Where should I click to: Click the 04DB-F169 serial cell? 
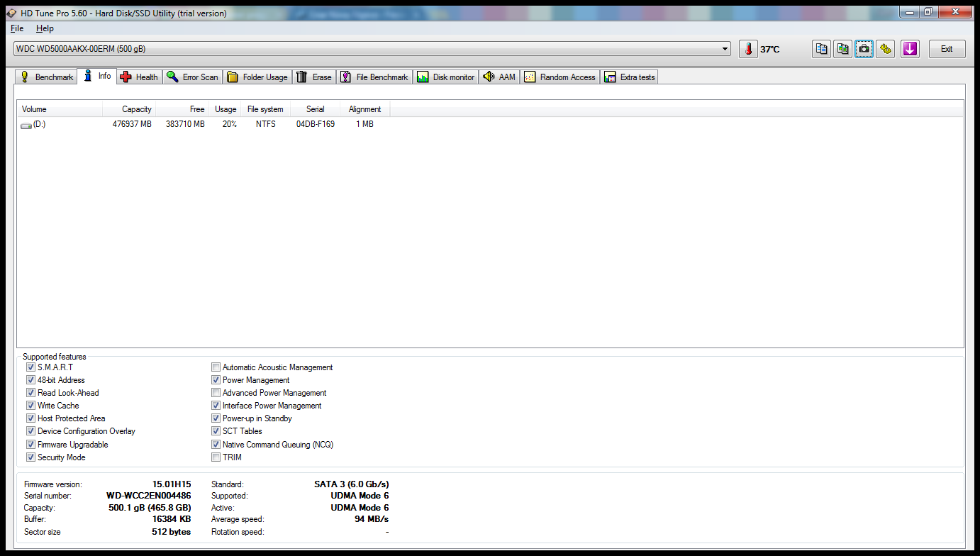(316, 124)
